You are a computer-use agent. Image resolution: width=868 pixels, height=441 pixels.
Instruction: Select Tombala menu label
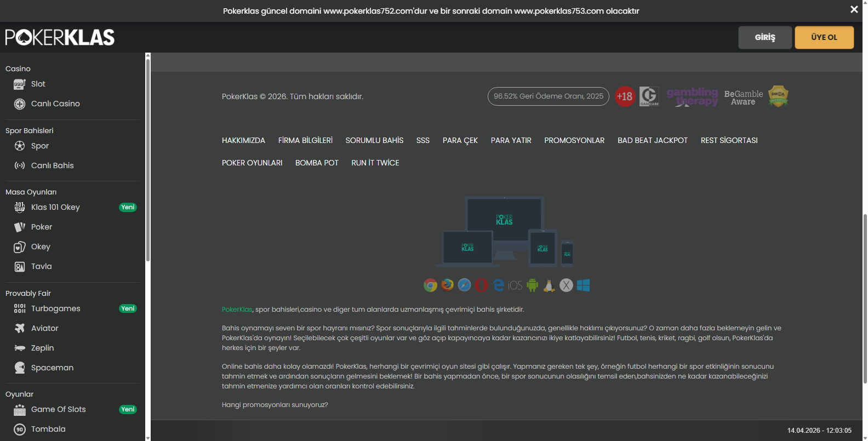(x=48, y=429)
